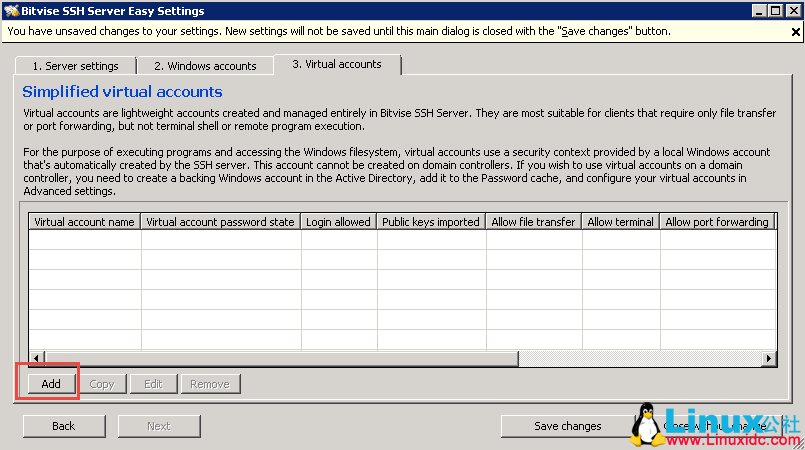Click the Allow terminal column header

(x=620, y=222)
